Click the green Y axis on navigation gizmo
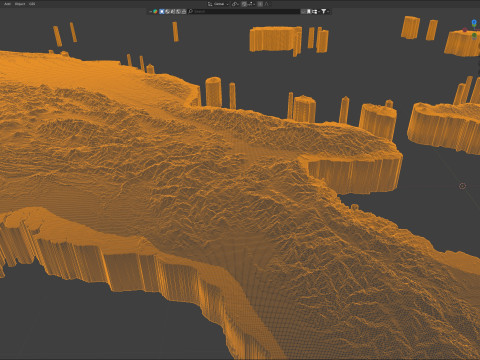Image resolution: width=480 pixels, height=360 pixels. coord(474,35)
